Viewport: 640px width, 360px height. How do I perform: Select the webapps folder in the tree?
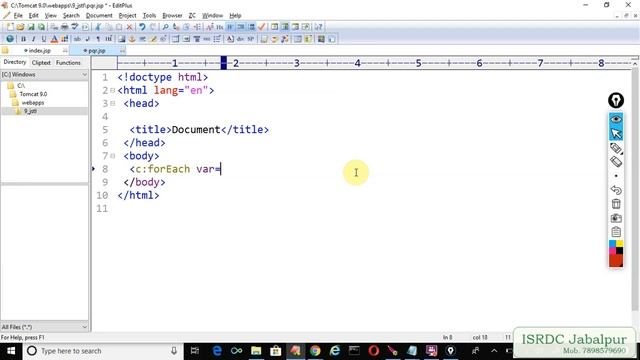(x=33, y=102)
